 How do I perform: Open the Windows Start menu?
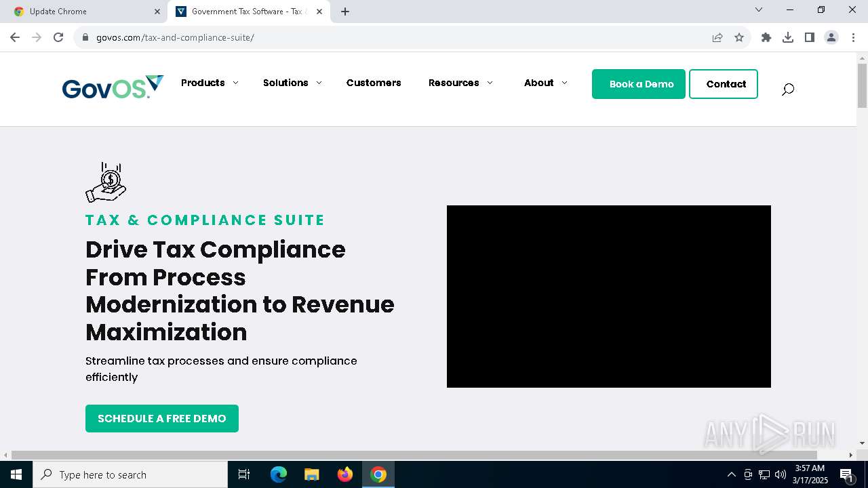16,474
